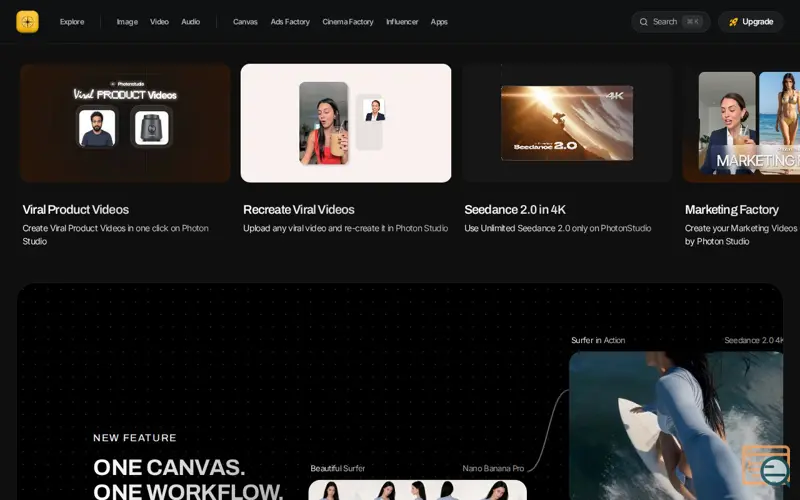Open the Image menu item
This screenshot has height=500, width=800.
click(x=127, y=22)
